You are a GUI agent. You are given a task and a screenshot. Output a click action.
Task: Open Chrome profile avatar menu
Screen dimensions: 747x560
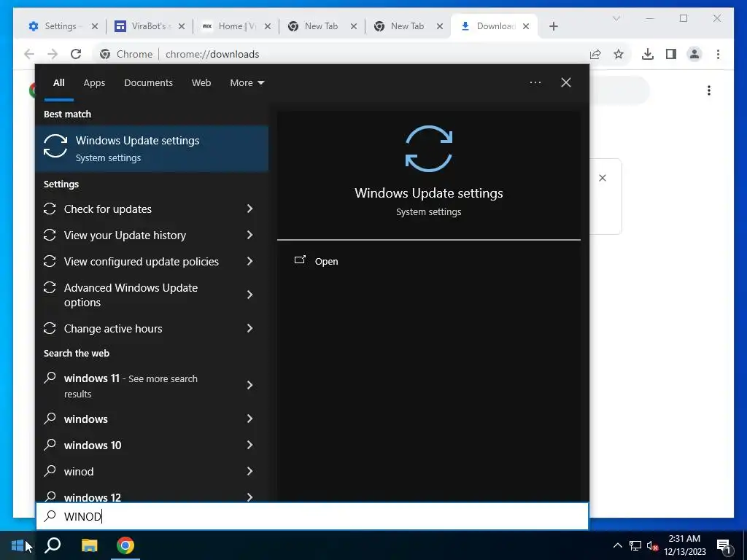pyautogui.click(x=694, y=54)
